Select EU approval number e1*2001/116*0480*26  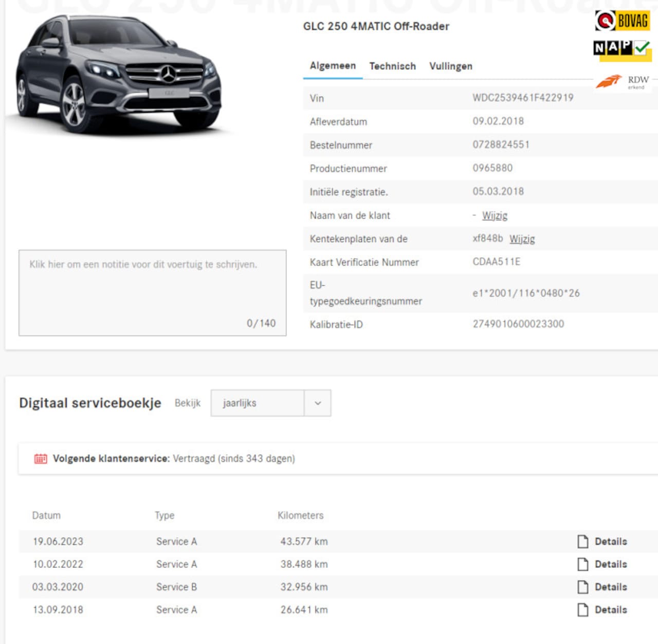tap(526, 293)
